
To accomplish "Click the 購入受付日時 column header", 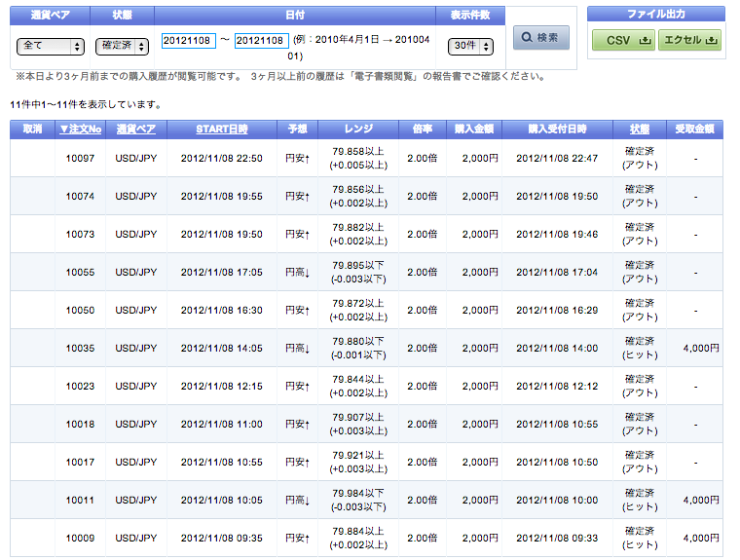I will 557,129.
